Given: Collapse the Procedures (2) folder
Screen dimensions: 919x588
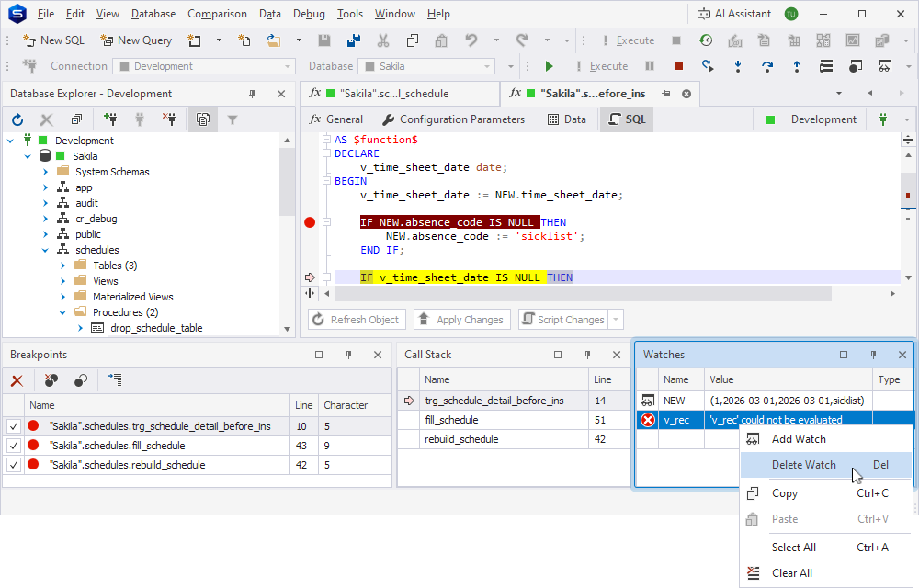Looking at the screenshot, I should pyautogui.click(x=62, y=312).
